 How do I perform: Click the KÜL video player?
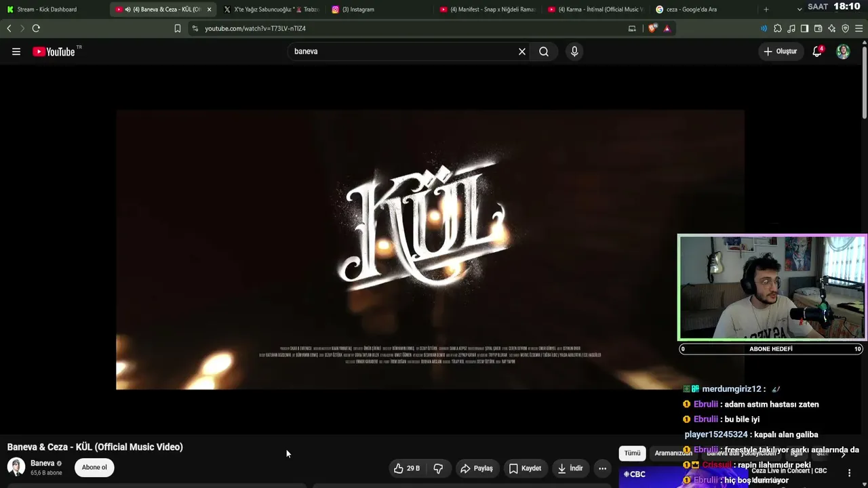430,249
